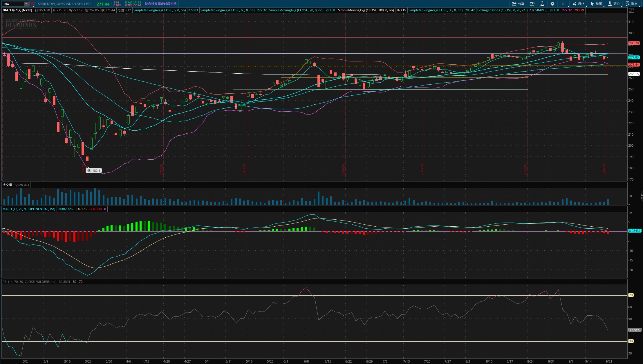Click the MACD (12, 26, 9, EXPONENTIAL, no) label
This screenshot has width=643, height=364.
click(29, 209)
